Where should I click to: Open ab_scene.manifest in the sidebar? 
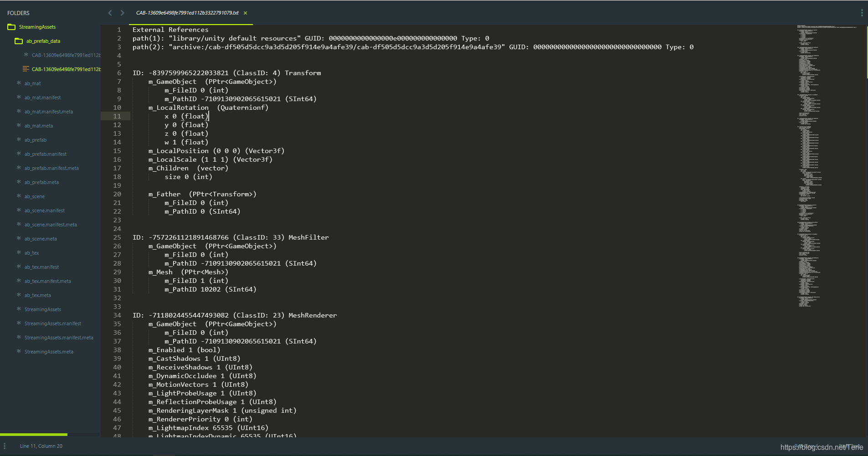[x=45, y=210]
